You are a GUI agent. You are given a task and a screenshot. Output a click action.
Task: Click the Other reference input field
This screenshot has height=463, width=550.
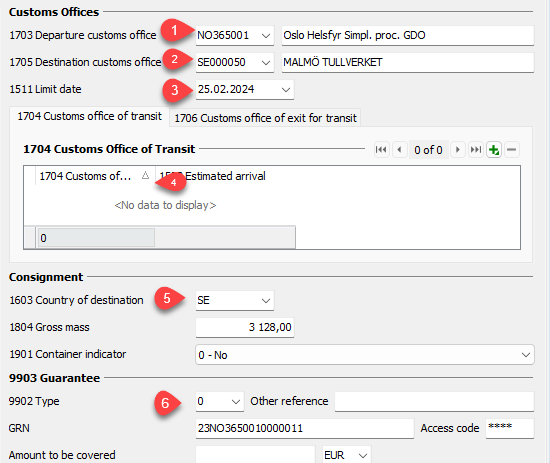pyautogui.click(x=434, y=402)
